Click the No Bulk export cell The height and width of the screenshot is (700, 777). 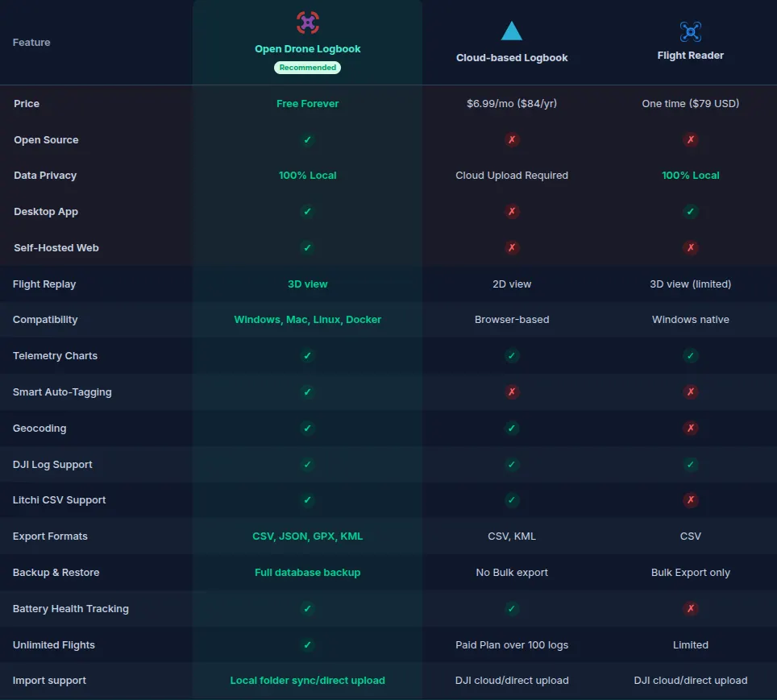point(512,572)
